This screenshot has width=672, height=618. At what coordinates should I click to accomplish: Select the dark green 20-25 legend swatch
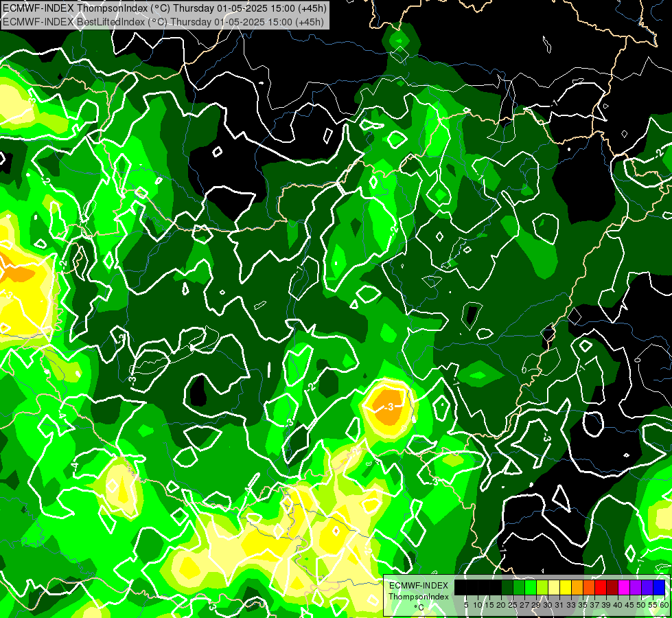coord(507,587)
